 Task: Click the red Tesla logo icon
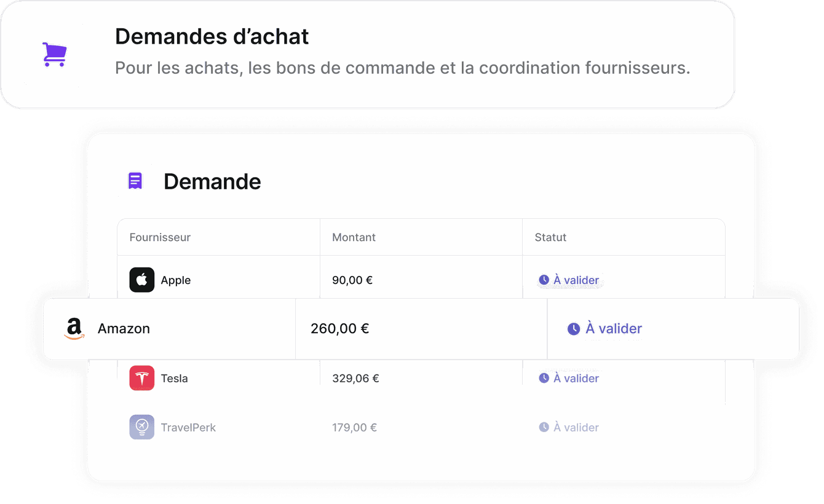142,378
